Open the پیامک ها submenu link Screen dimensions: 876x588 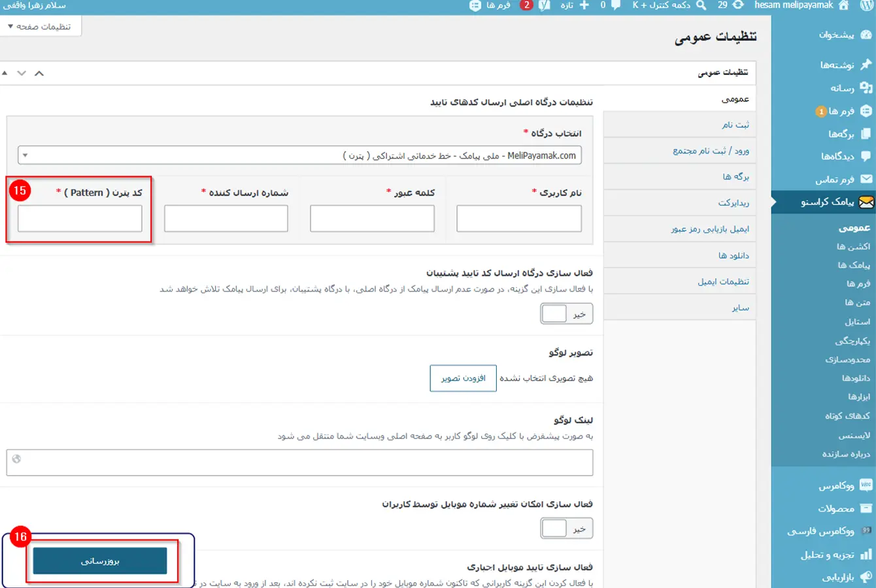pyautogui.click(x=854, y=265)
